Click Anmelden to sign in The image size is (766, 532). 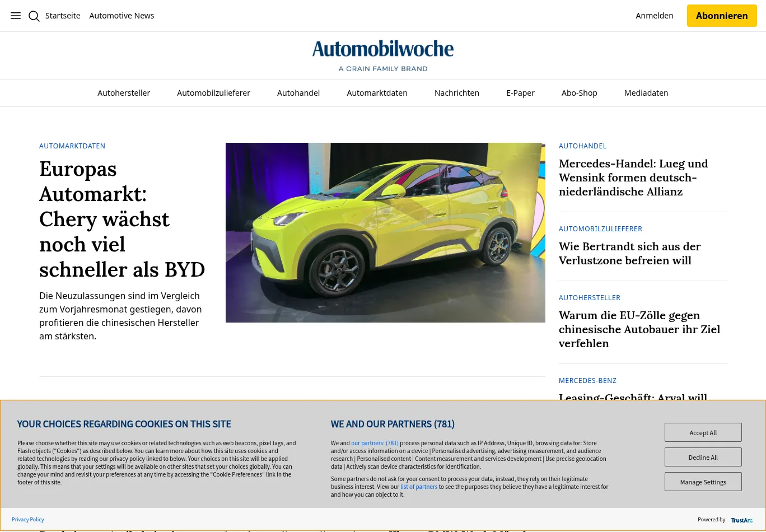[x=654, y=16]
